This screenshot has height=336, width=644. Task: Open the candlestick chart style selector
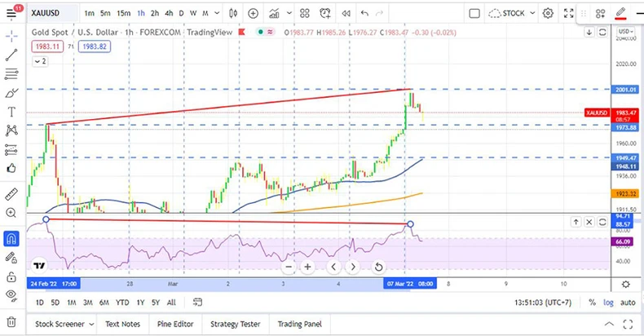pyautogui.click(x=233, y=14)
